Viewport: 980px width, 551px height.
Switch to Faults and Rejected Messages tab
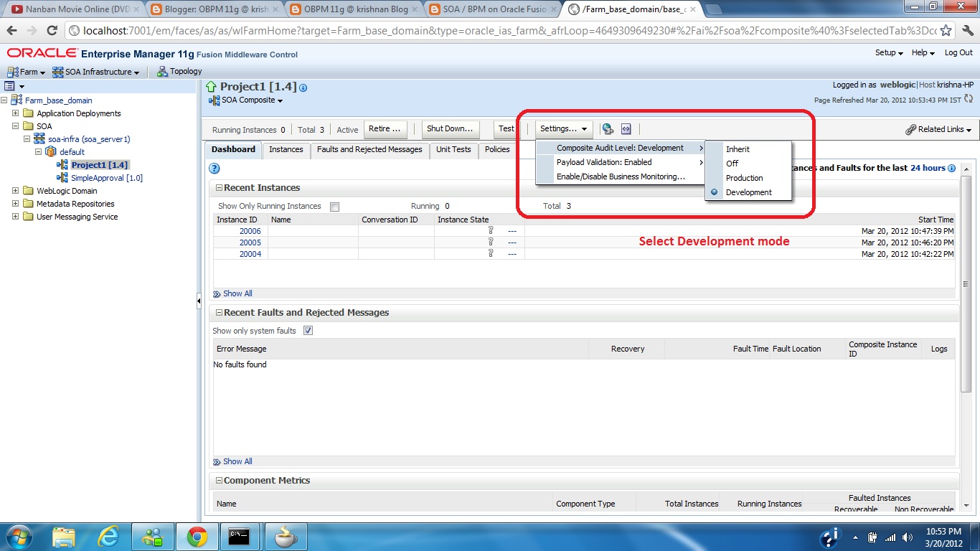point(369,150)
